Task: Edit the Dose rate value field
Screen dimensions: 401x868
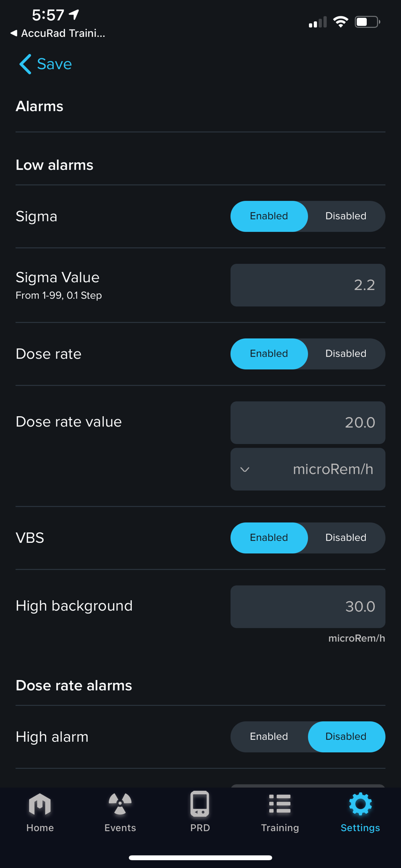Action: [308, 422]
